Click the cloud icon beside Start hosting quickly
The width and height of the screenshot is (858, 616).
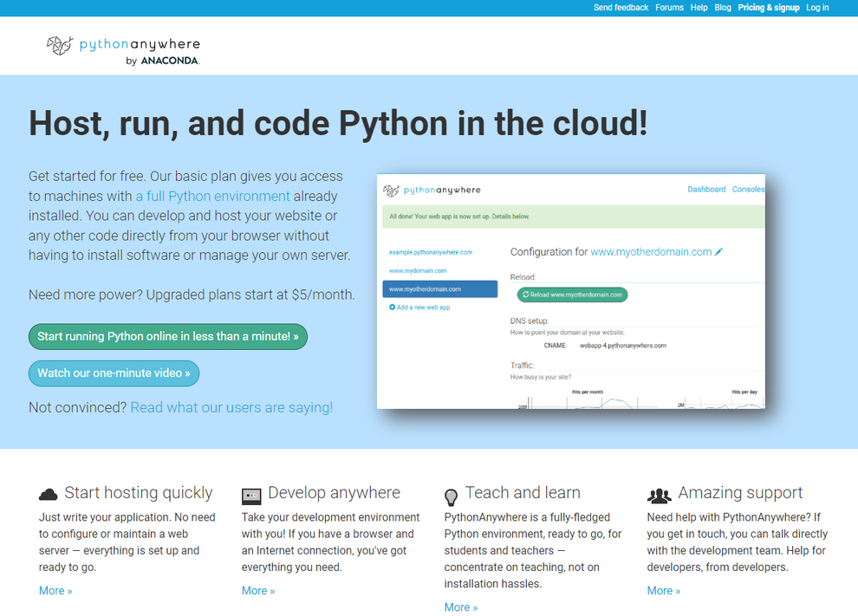[x=49, y=494]
